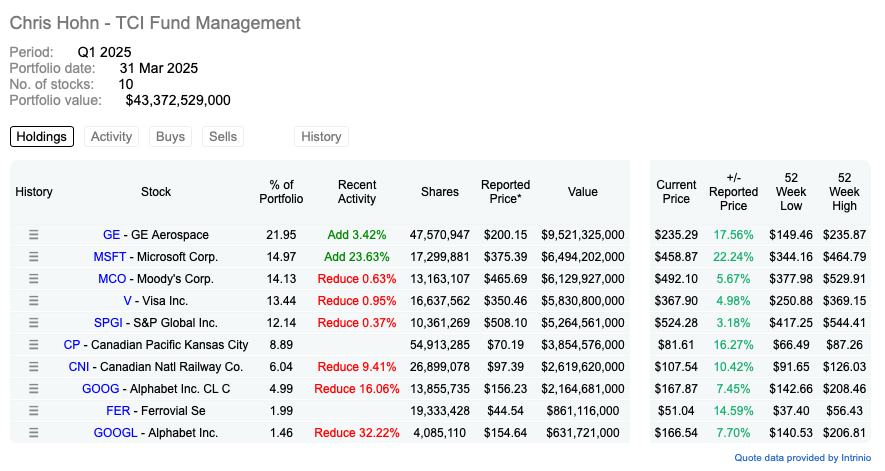Click the 'Recent Activity' column header
This screenshot has width=885, height=471.
click(x=357, y=192)
